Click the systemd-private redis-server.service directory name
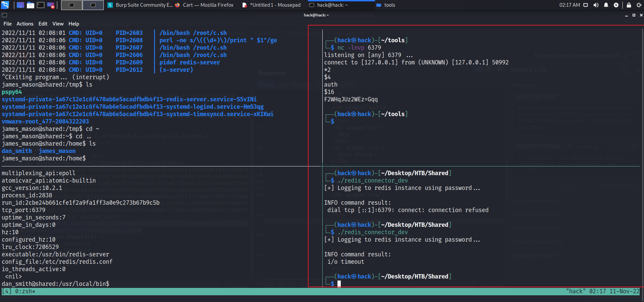Viewport: 644px width, 302px height. click(x=129, y=99)
